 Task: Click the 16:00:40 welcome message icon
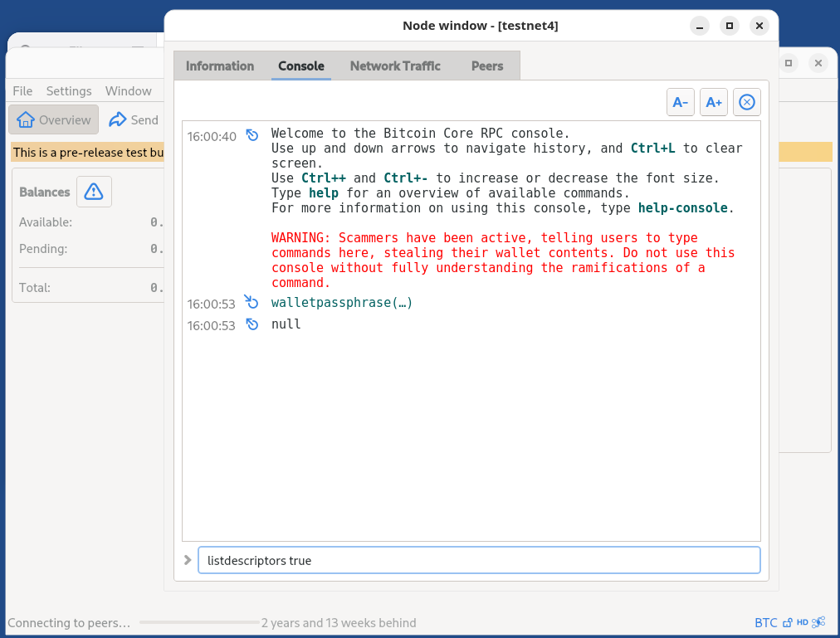(x=252, y=135)
